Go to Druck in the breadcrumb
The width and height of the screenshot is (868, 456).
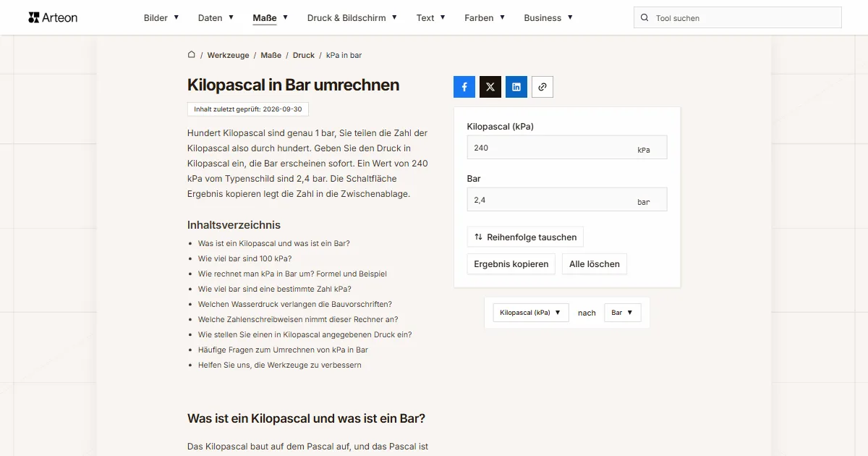(x=304, y=55)
